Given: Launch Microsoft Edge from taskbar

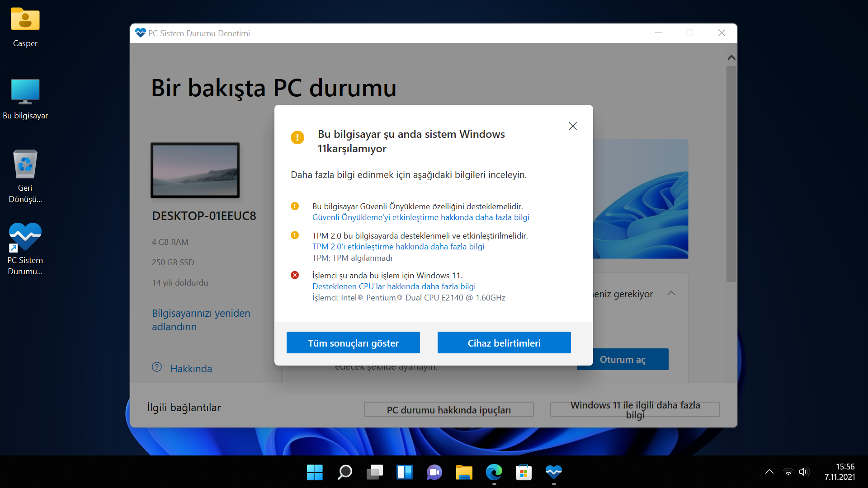Looking at the screenshot, I should (494, 473).
